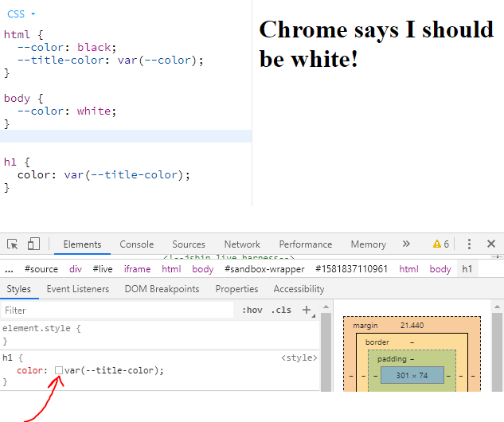Open the white color swatch beside var(--title-color)
504x422 pixels.
pos(59,370)
